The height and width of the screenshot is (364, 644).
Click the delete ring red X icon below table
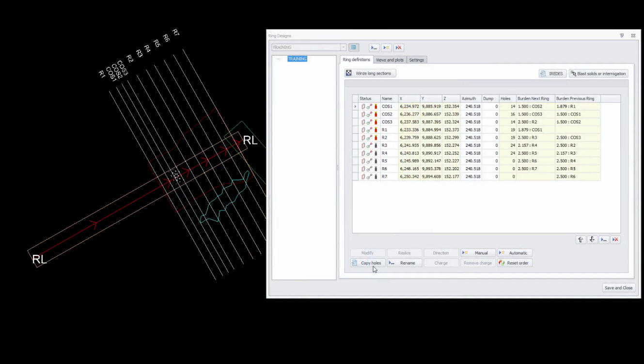point(615,239)
